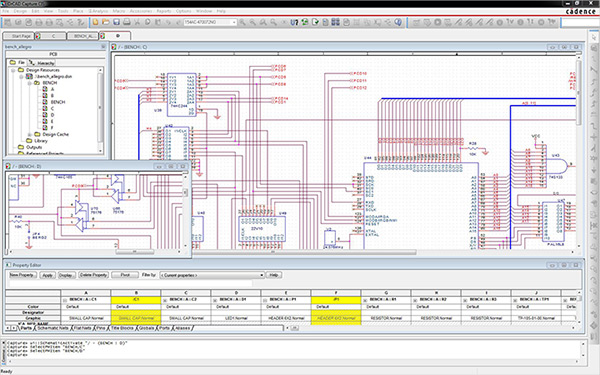Collapse the Design Resources tree node
600x375 pixels.
click(x=13, y=70)
